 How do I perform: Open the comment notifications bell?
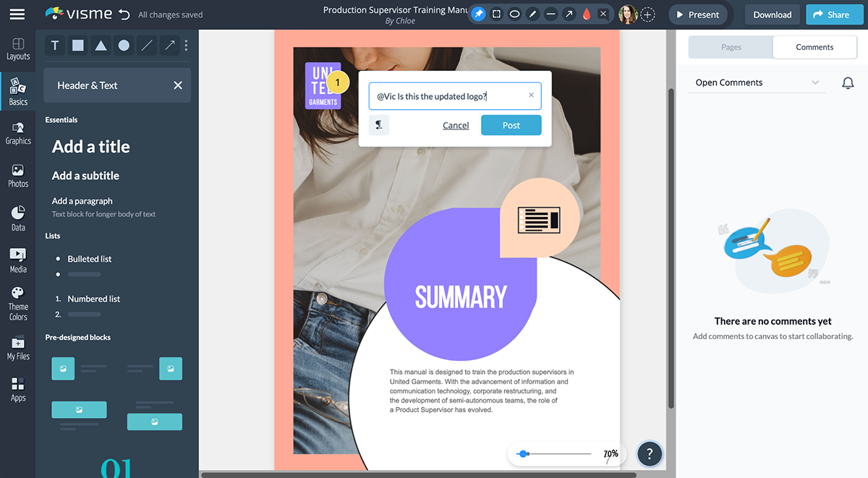coord(848,83)
